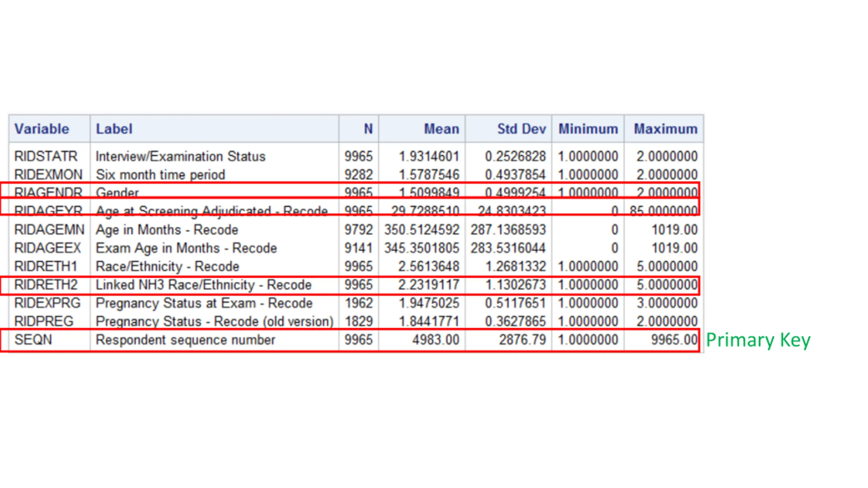Click the 9282 N value for RIDEXMON
The height and width of the screenshot is (488, 868).
(x=359, y=175)
